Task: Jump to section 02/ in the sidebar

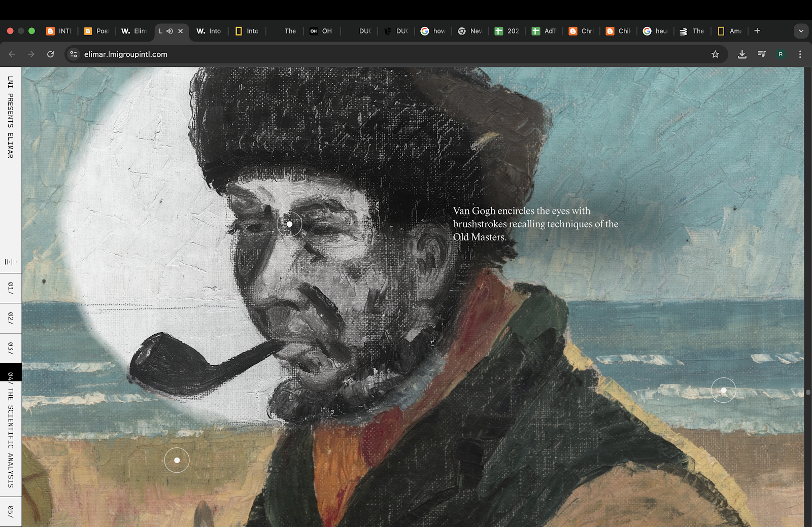Action: [11, 318]
